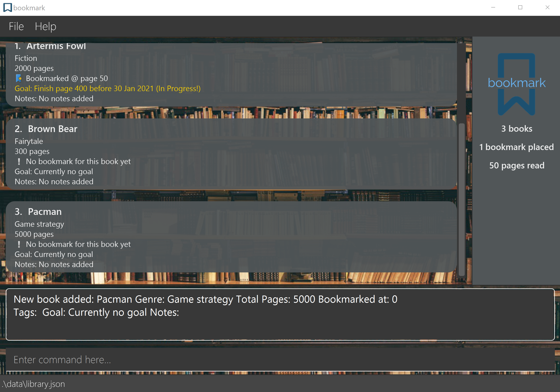The image size is (560, 392).
Task: Click the yellow goal 'Finish page 400' text
Action: tap(108, 89)
